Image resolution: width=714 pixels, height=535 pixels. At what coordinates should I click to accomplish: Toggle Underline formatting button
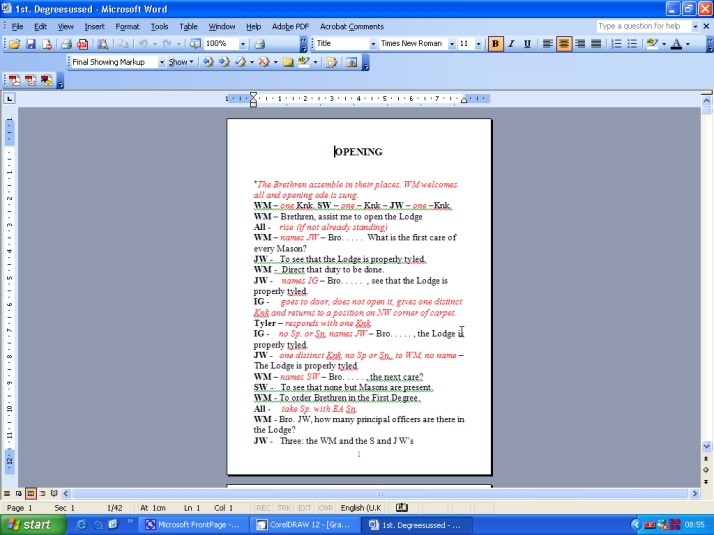527,44
